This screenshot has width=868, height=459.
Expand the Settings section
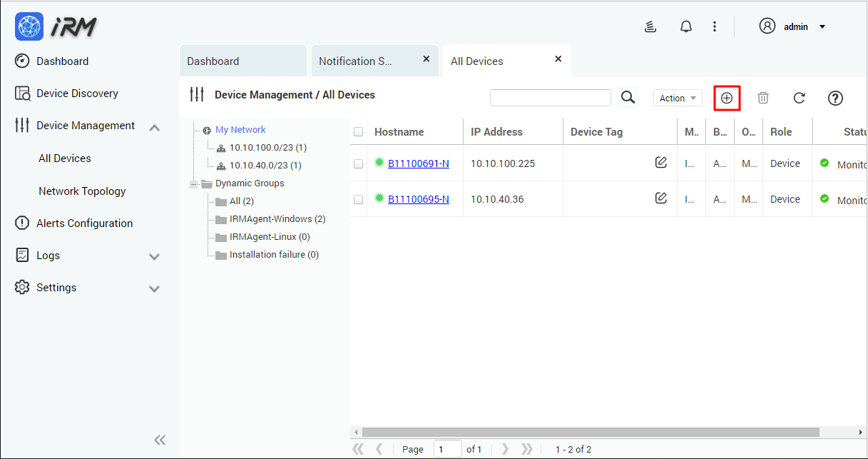click(57, 287)
